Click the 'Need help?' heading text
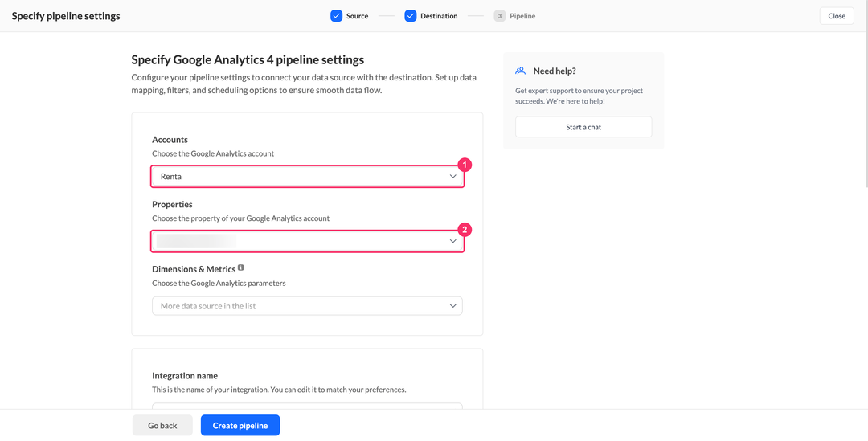868x441 pixels. pos(555,71)
